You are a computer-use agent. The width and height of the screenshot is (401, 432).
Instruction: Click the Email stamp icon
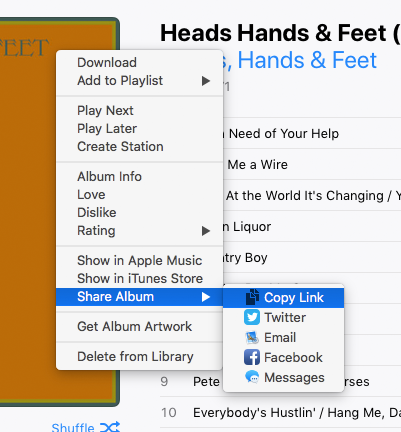252,338
